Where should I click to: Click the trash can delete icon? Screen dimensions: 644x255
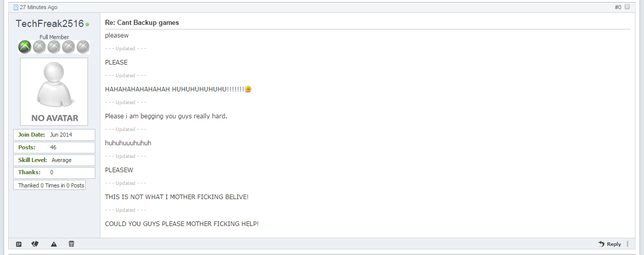pyautogui.click(x=71, y=244)
